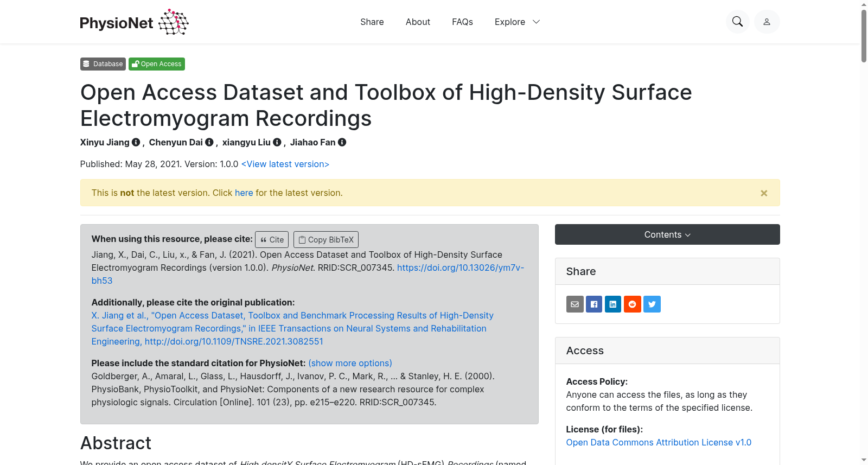Expand the Contents dropdown

click(x=667, y=234)
